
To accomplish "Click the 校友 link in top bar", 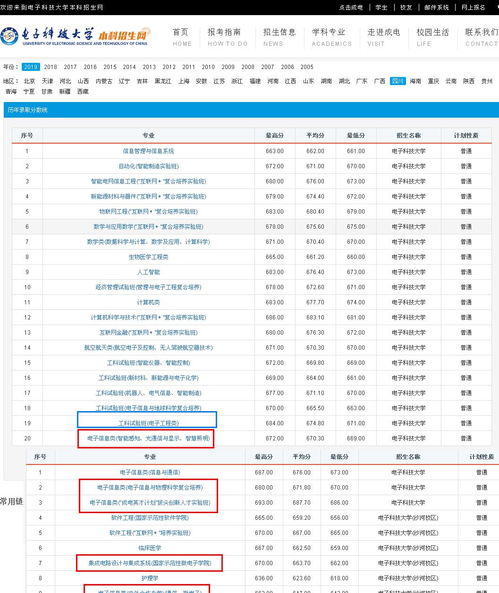I will coord(406,7).
